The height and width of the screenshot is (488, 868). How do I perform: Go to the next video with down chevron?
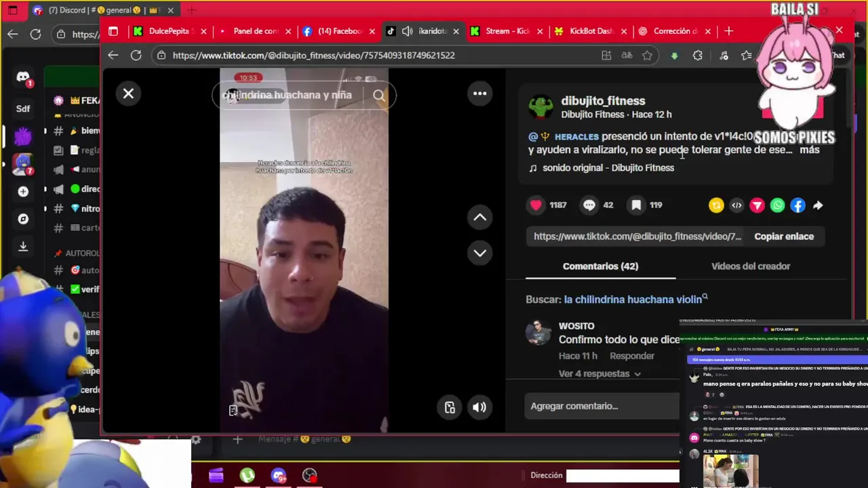click(479, 253)
